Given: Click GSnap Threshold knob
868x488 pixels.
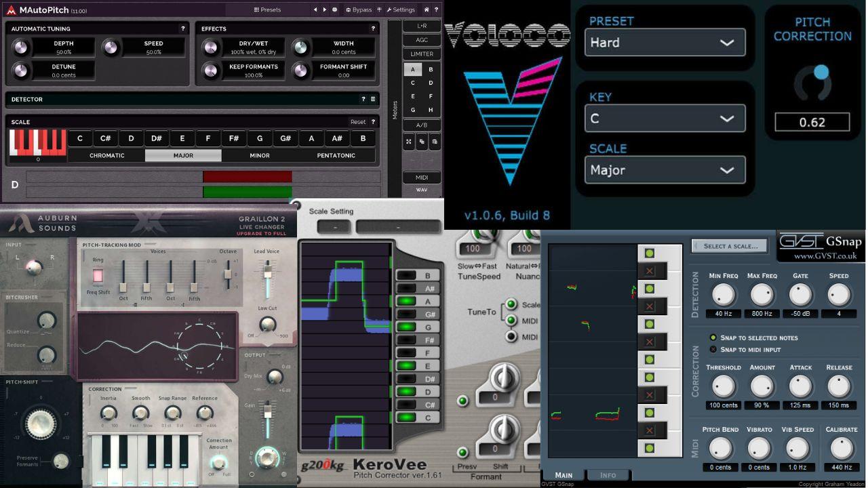Looking at the screenshot, I should pos(724,386).
